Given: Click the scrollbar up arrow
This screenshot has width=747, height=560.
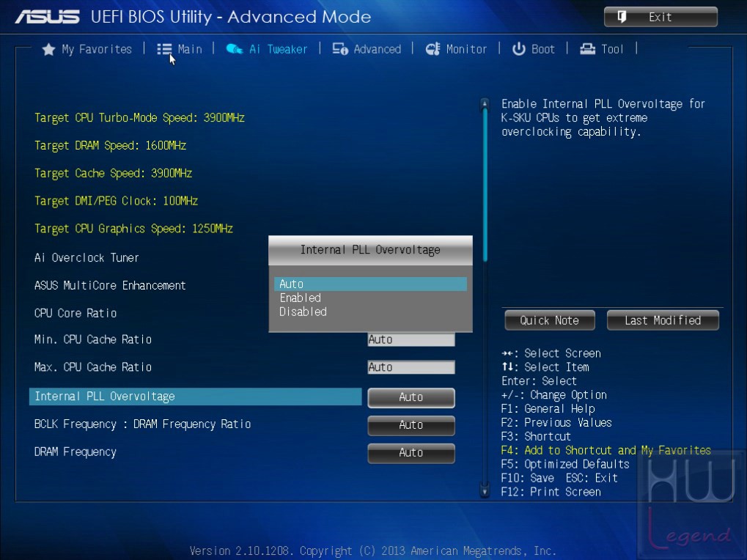Looking at the screenshot, I should [485, 103].
